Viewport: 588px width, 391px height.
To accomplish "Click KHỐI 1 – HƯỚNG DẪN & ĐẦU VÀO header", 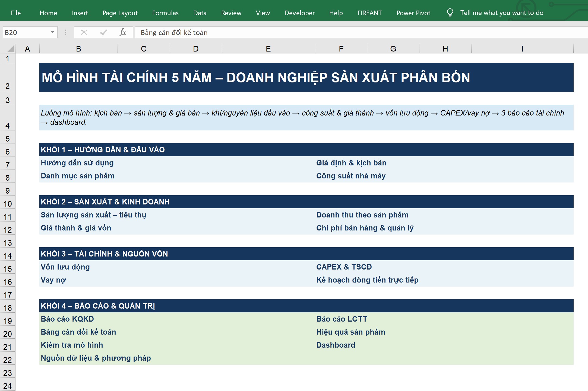I will click(x=306, y=150).
